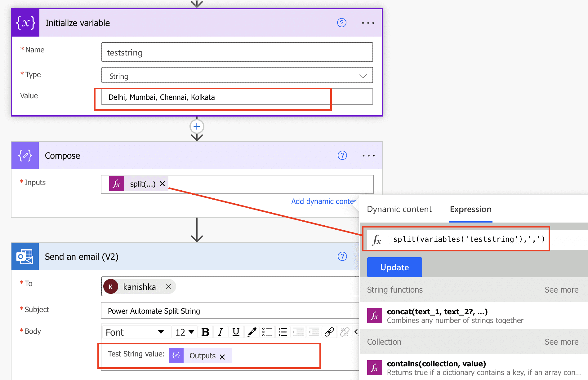Click the Initialize variable header title
The width and height of the screenshot is (588, 380).
(x=78, y=23)
